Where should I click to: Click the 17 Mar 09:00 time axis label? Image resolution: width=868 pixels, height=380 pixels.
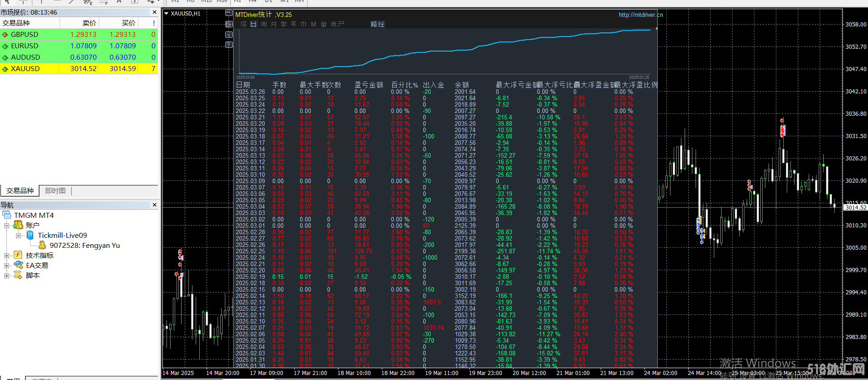click(x=266, y=373)
